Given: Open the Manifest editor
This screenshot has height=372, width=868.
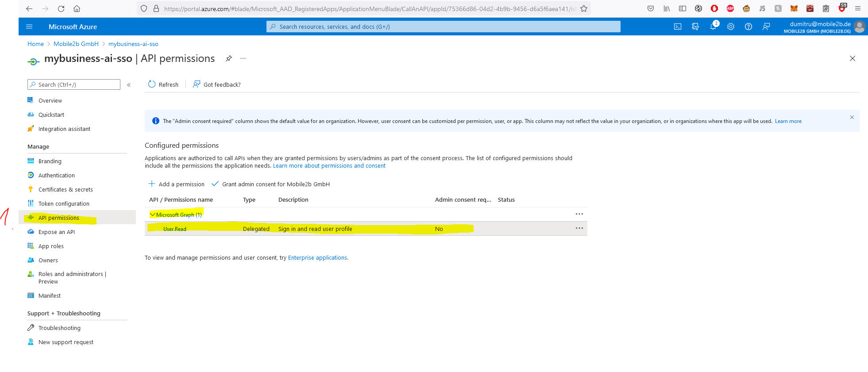Looking at the screenshot, I should (x=50, y=295).
